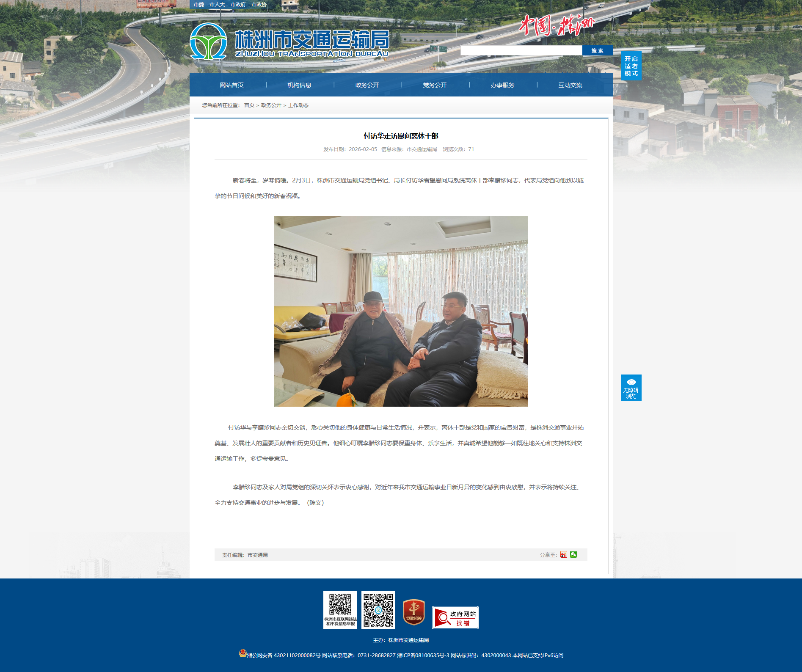
Task: Open the 市政府 top link
Action: 238,5
